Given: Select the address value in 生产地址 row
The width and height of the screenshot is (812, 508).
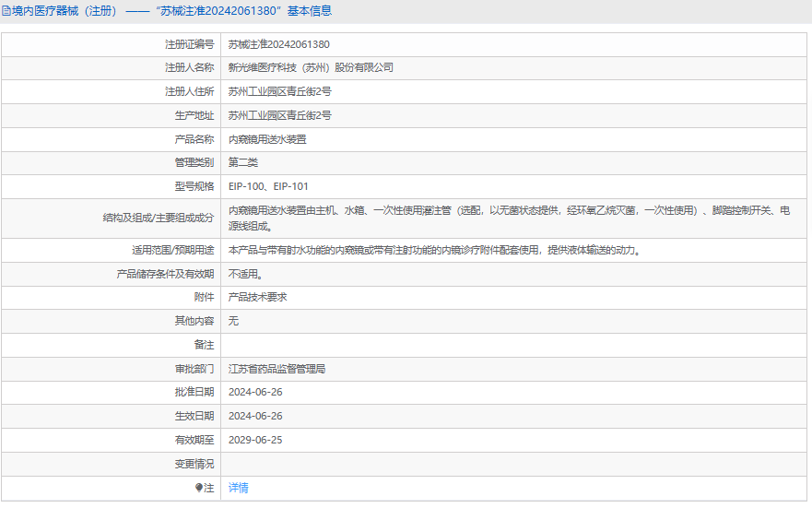Looking at the screenshot, I should [x=279, y=115].
